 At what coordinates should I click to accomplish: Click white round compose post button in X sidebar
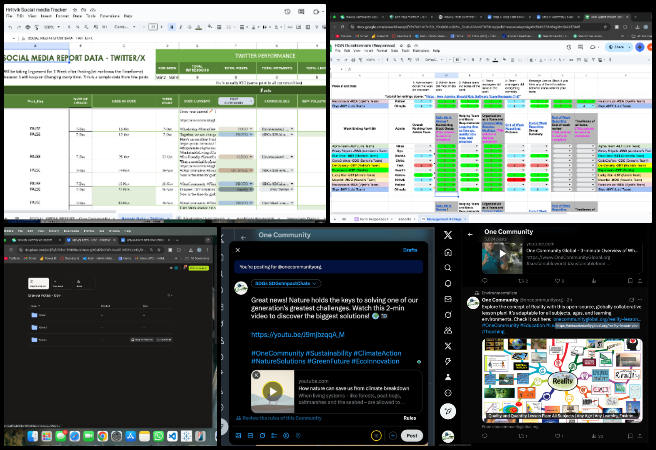pyautogui.click(x=448, y=412)
